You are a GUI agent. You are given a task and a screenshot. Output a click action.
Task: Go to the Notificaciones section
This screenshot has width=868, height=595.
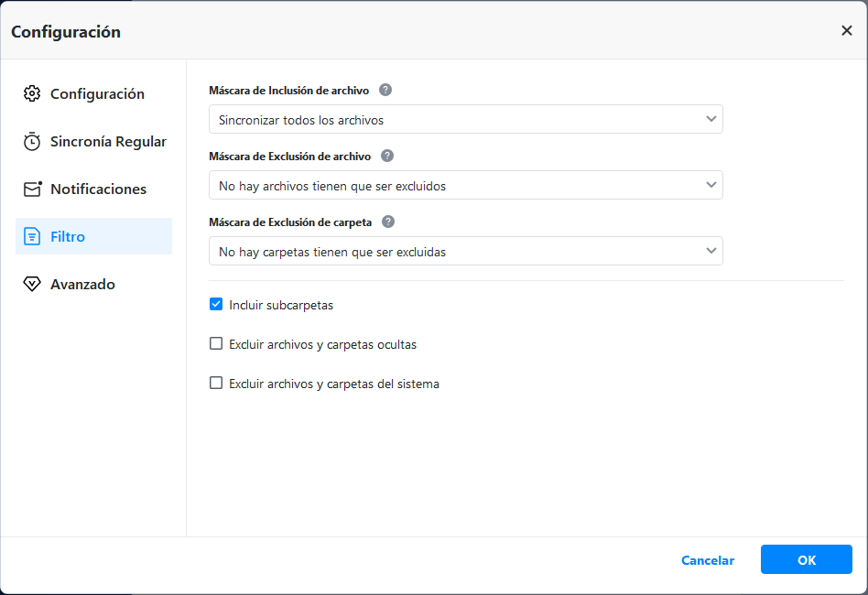pos(98,189)
